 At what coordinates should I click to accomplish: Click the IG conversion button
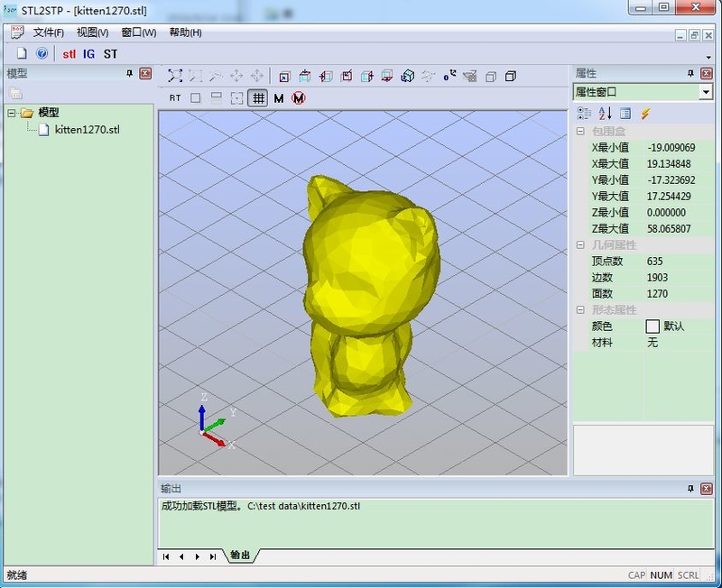click(89, 54)
